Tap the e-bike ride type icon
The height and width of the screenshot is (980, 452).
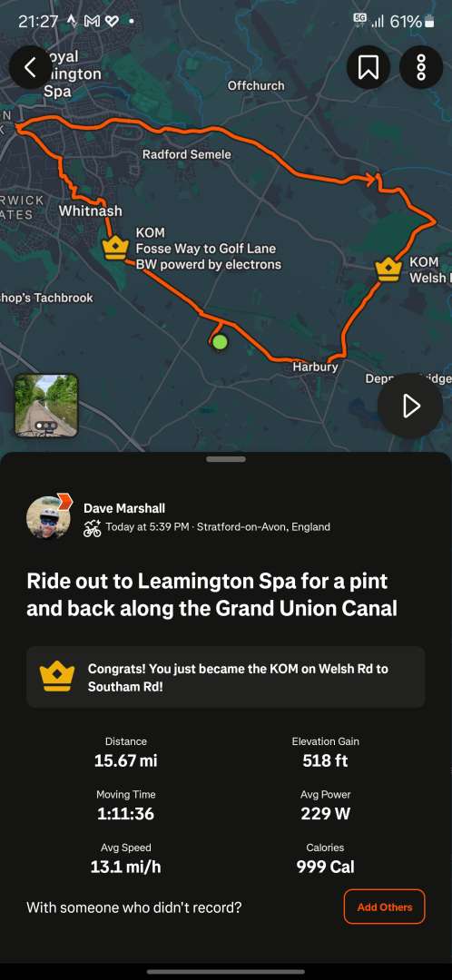tap(93, 528)
